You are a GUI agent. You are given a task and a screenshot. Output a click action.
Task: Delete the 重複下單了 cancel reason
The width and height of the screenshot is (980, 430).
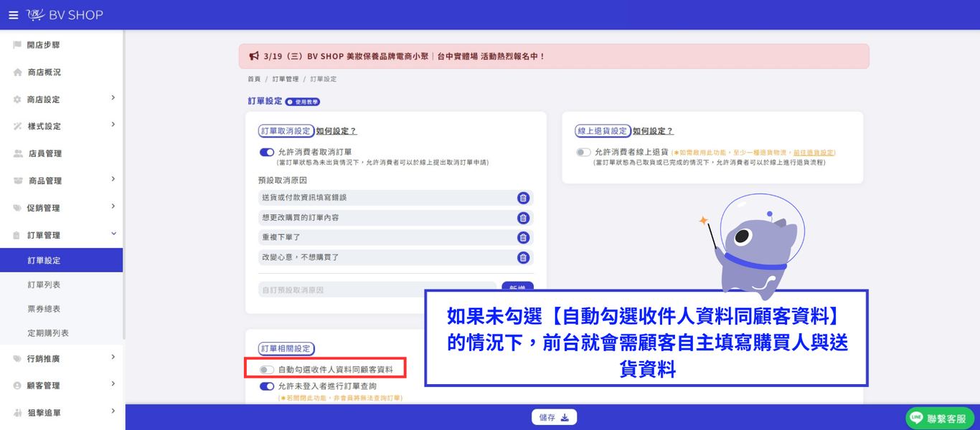[x=523, y=237]
